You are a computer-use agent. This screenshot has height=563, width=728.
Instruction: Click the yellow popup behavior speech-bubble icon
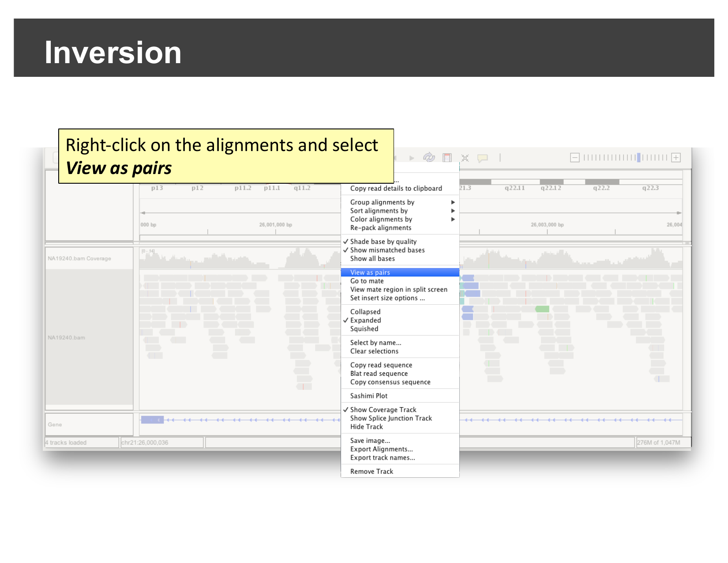pyautogui.click(x=483, y=158)
